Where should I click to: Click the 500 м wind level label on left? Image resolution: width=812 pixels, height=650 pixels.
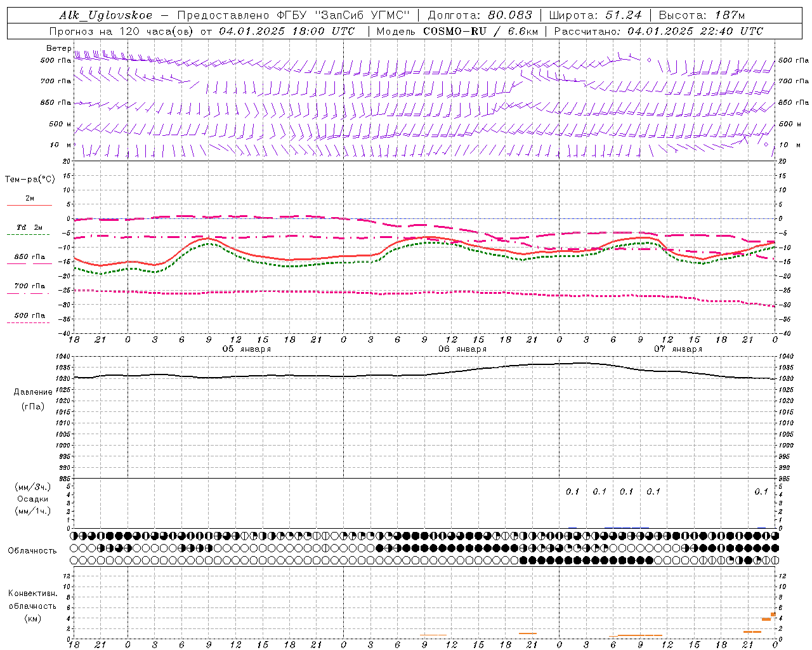pyautogui.click(x=60, y=124)
